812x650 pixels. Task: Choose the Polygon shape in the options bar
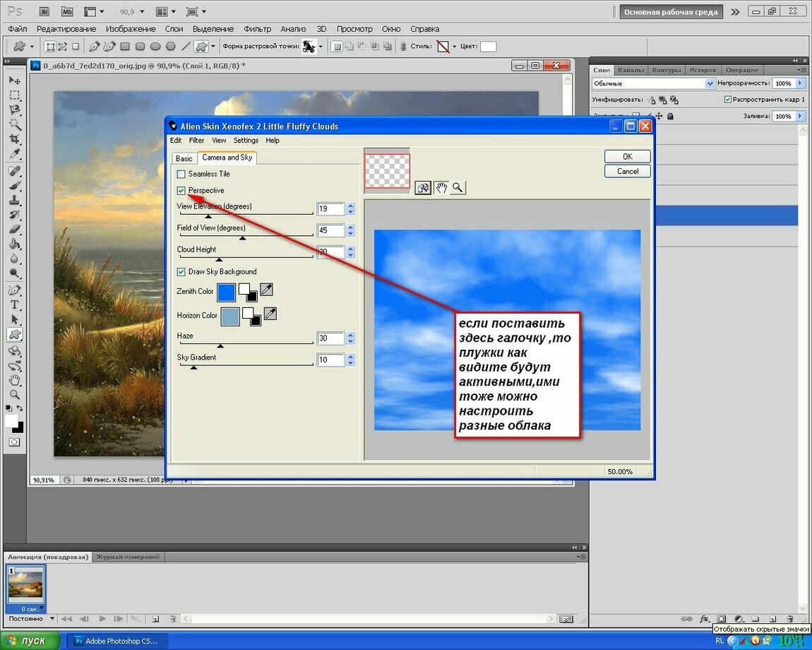(x=170, y=47)
